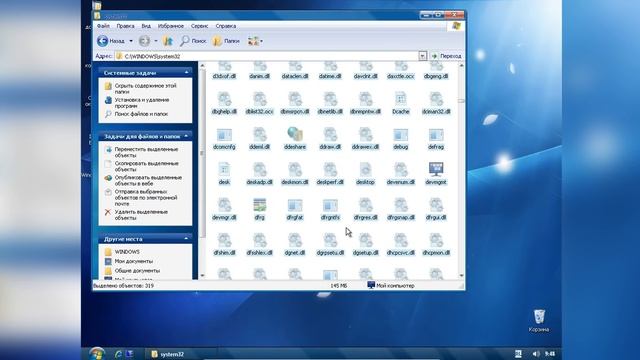
Task: Click Удалить выделенные объекты link
Action: click(141, 215)
